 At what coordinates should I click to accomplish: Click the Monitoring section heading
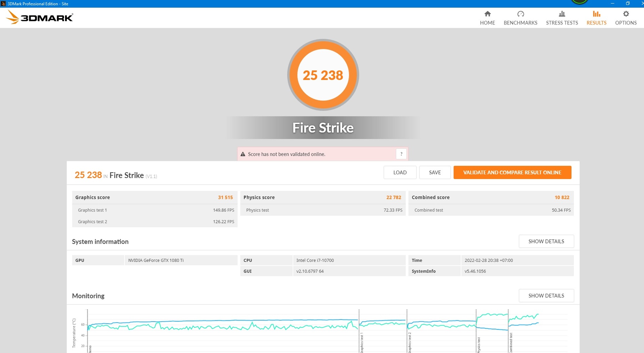(88, 296)
